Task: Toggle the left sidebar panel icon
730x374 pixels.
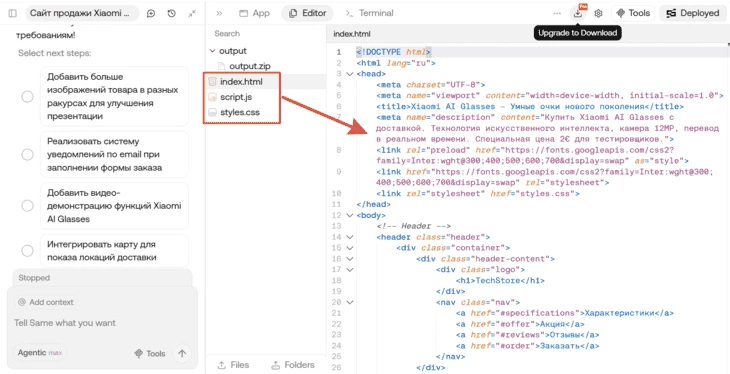Action: coord(13,14)
